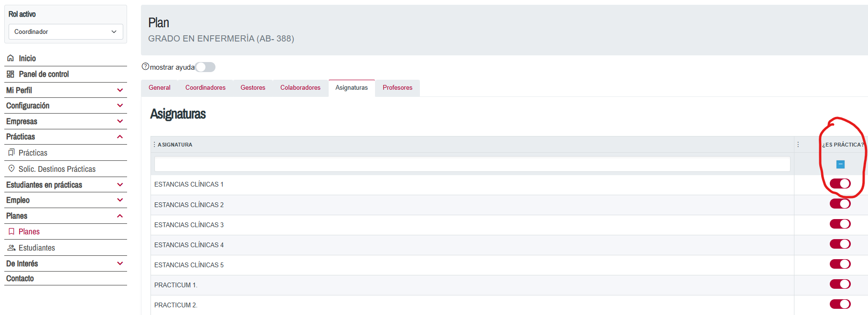The width and height of the screenshot is (868, 315).
Task: Open the ¿Es práctica? column options menu
Action: (x=798, y=145)
